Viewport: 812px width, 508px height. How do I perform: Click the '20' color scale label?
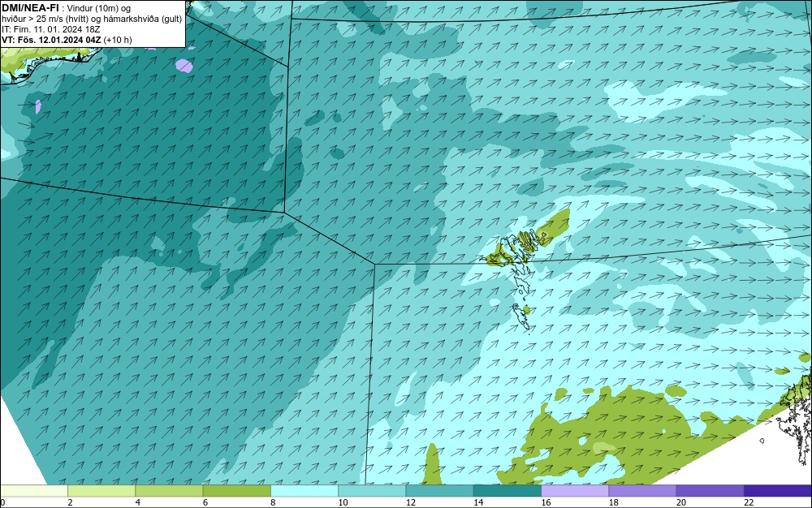681,502
